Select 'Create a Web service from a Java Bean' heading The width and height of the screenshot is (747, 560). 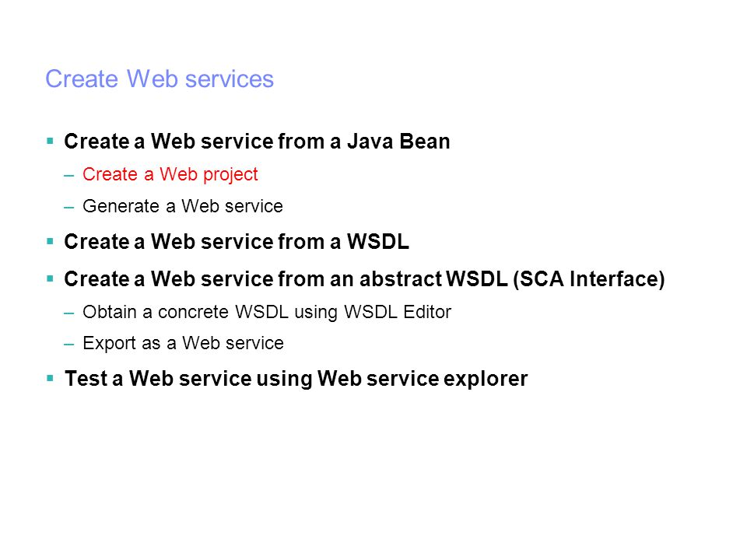point(258,142)
